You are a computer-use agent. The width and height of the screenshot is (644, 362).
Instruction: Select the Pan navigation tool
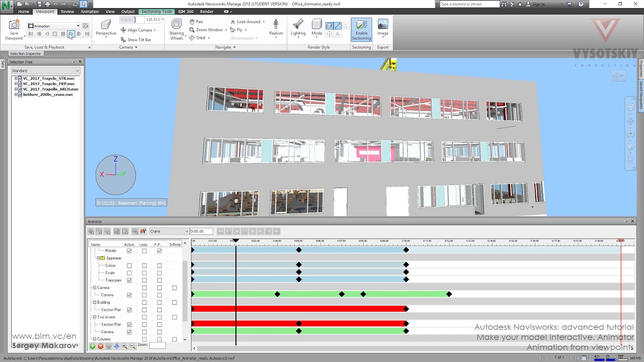[x=196, y=22]
